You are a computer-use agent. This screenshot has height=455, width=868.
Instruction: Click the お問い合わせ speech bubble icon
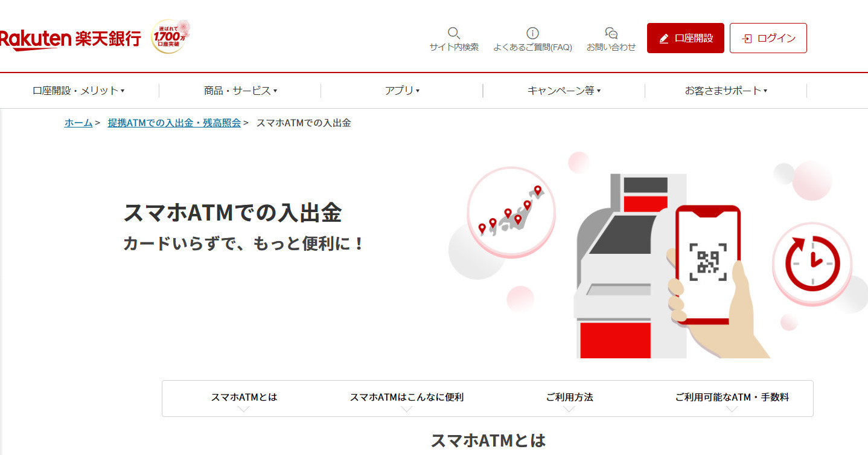coord(611,33)
